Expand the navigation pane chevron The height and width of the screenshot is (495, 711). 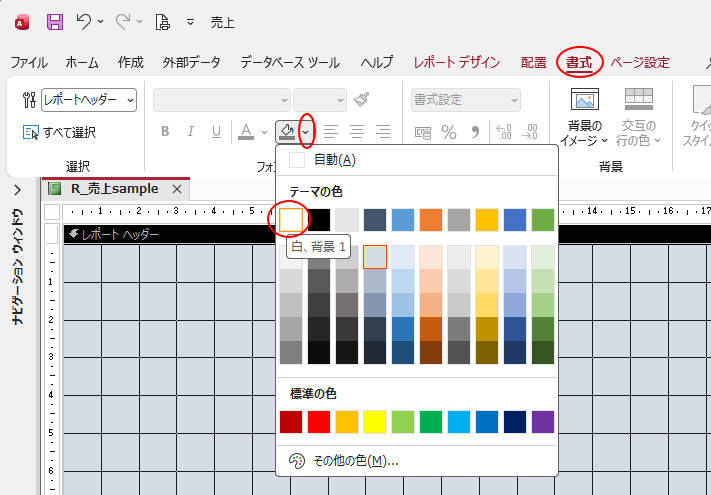coord(17,190)
